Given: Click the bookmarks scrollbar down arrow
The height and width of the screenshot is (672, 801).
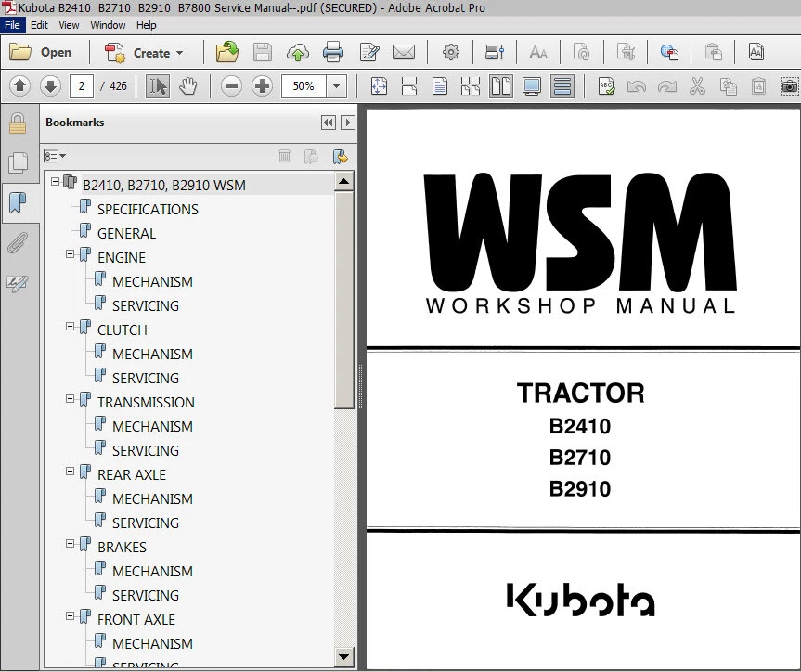Looking at the screenshot, I should tap(343, 657).
